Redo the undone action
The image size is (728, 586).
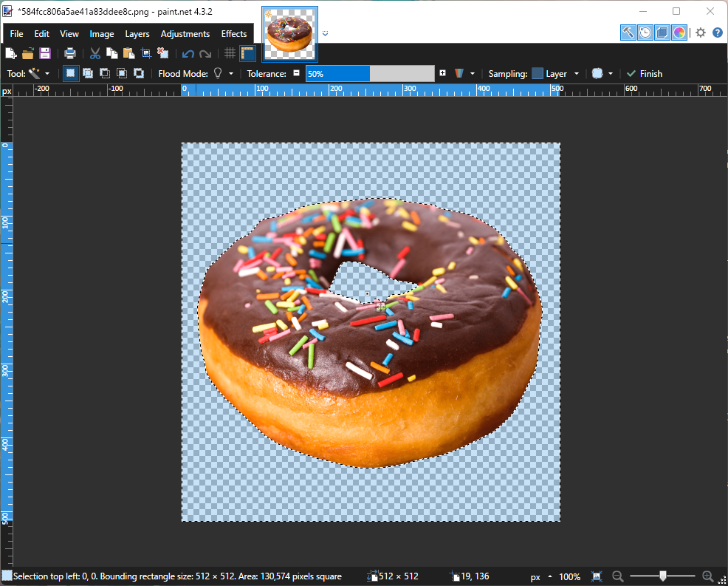click(x=205, y=54)
